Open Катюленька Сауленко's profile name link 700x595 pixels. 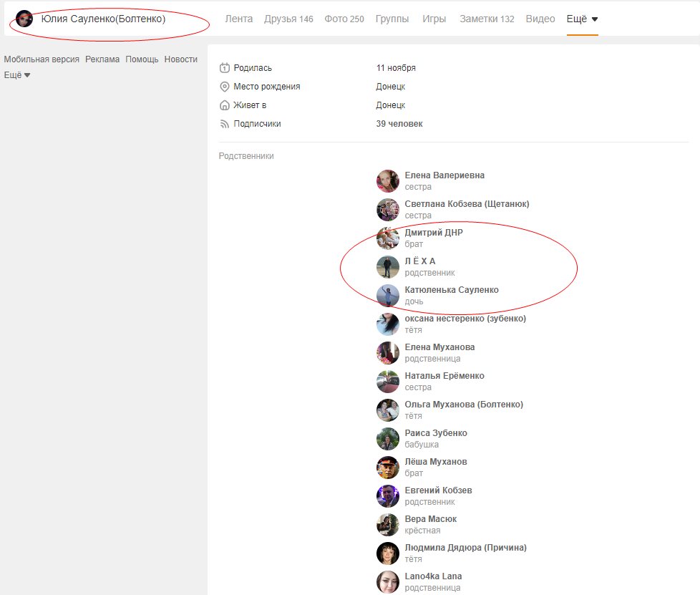tap(452, 290)
